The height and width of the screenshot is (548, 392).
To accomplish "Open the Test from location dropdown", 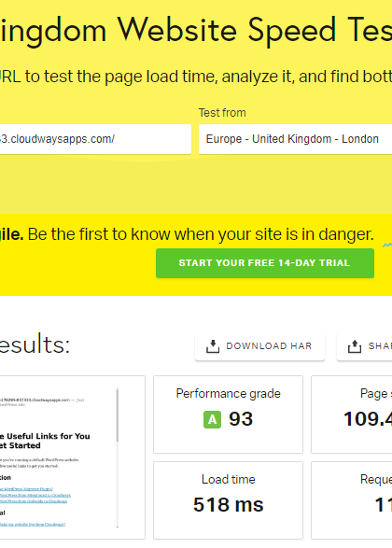I will [295, 139].
